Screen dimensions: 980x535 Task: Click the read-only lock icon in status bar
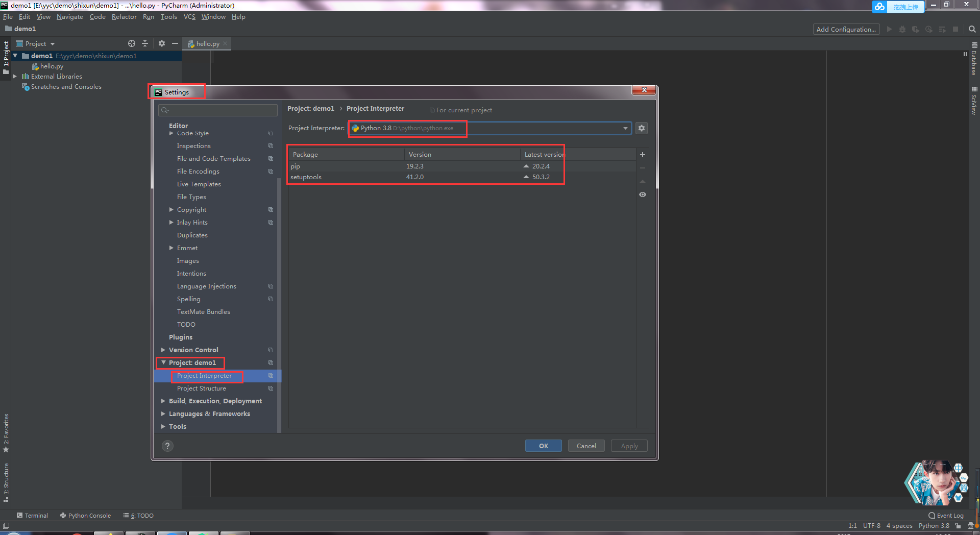coord(958,526)
